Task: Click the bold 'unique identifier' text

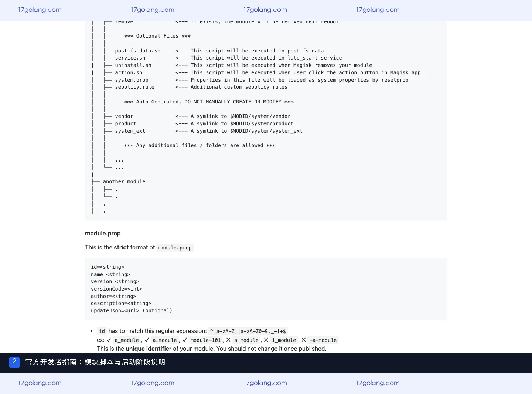Action: 149,349
